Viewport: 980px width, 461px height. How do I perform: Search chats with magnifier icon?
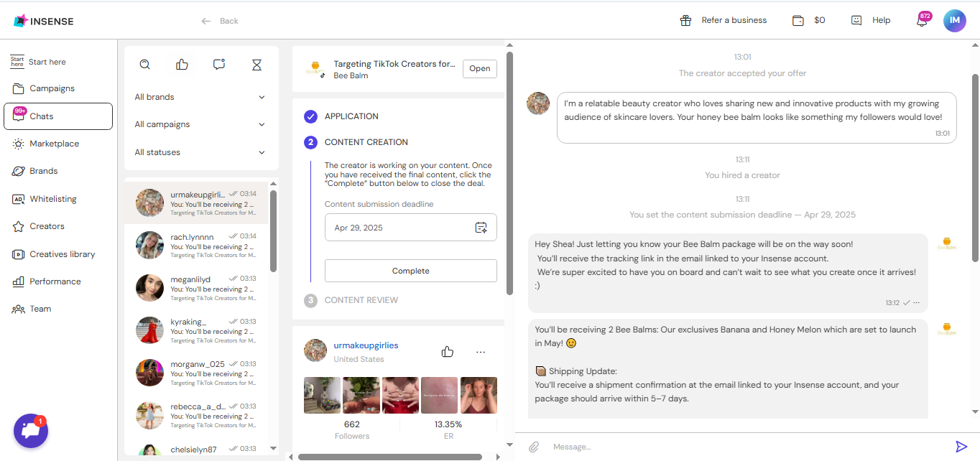pyautogui.click(x=144, y=65)
